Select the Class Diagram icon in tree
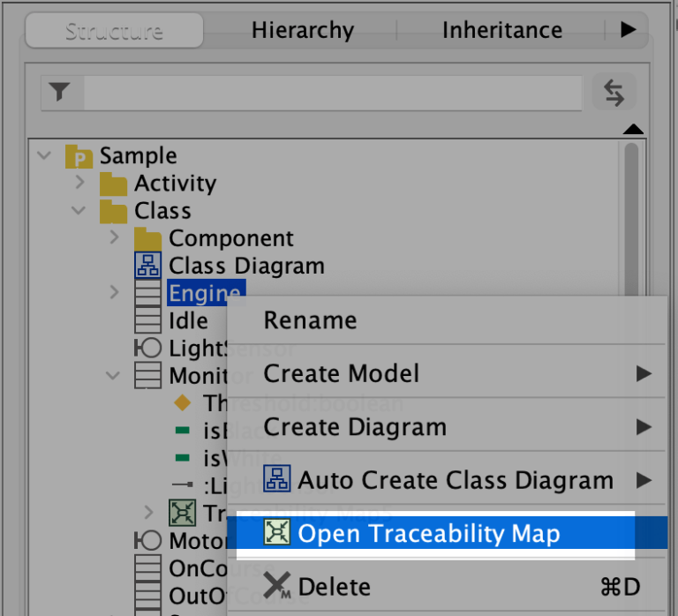 pyautogui.click(x=147, y=266)
